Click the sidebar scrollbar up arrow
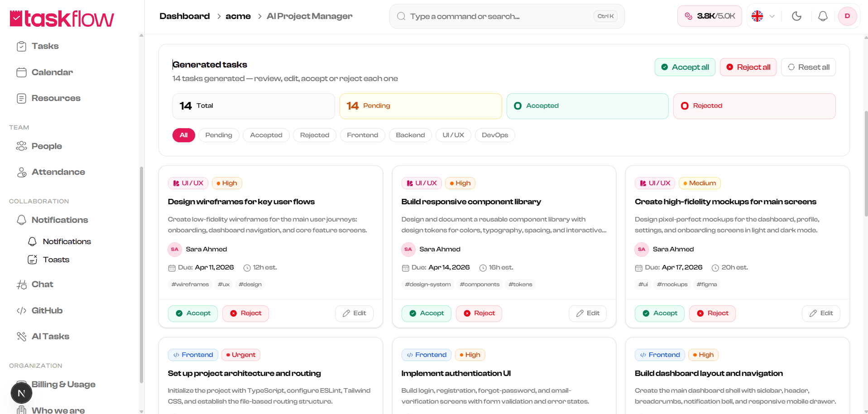The width and height of the screenshot is (868, 414). pos(141,35)
